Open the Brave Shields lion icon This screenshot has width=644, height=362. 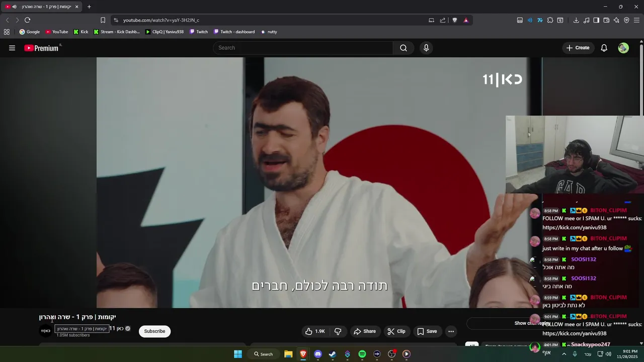[x=455, y=20]
